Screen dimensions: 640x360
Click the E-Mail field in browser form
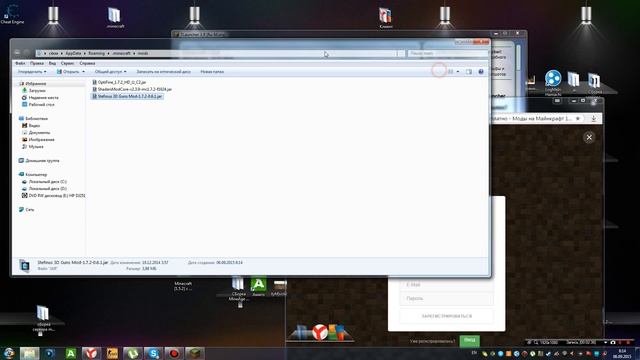click(446, 284)
